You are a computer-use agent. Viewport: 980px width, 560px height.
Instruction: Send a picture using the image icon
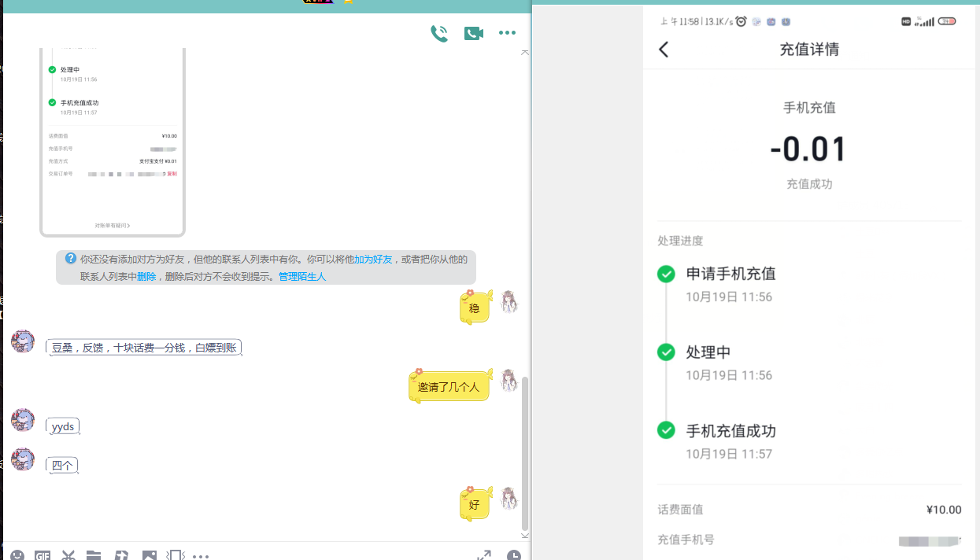click(x=148, y=555)
